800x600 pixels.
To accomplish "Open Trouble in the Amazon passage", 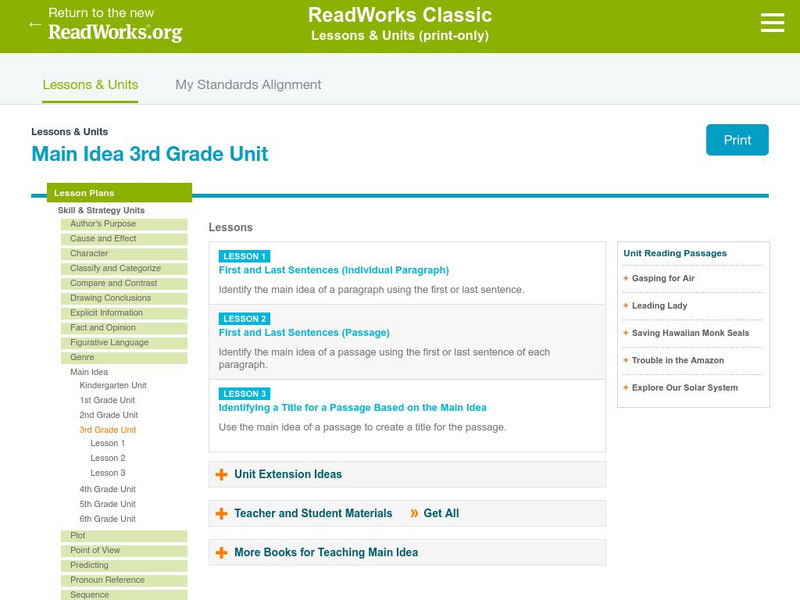I will (678, 360).
